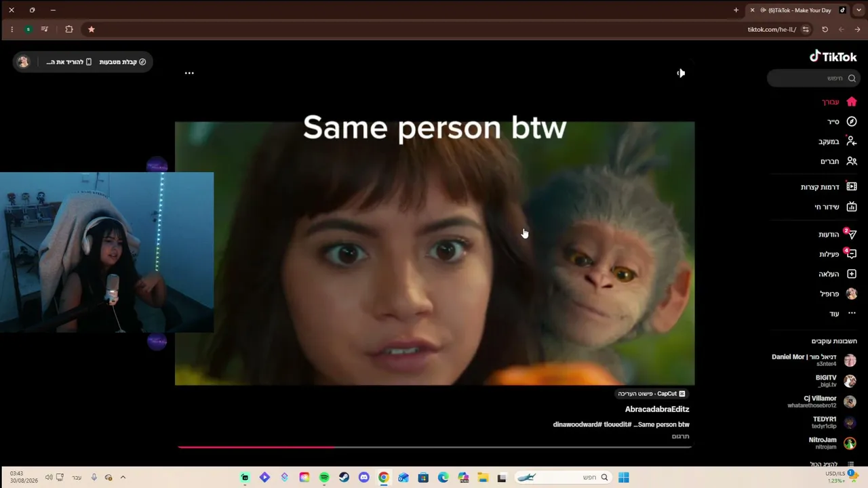
Task: Click the 'קבלת מטבעות' get coins button
Action: [x=123, y=62]
